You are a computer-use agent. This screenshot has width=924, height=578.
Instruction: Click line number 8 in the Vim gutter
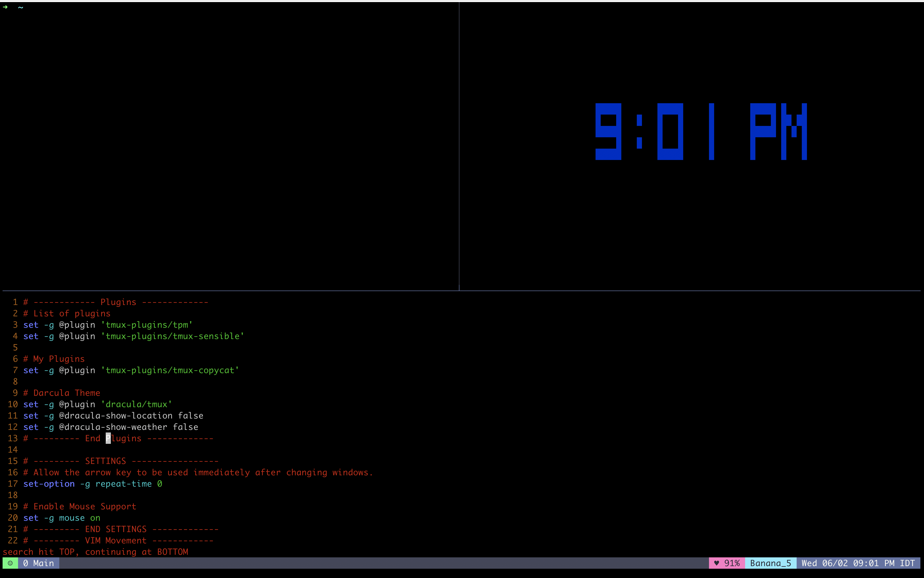pos(15,382)
